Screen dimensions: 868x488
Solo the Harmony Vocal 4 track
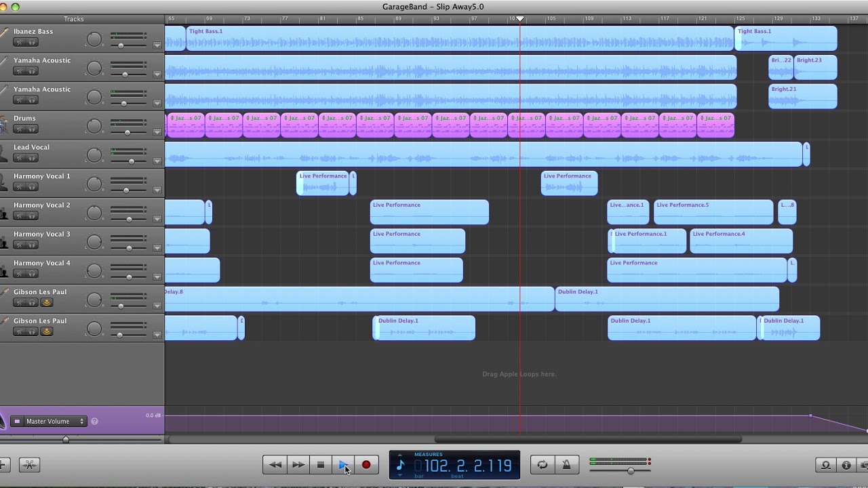tap(31, 274)
